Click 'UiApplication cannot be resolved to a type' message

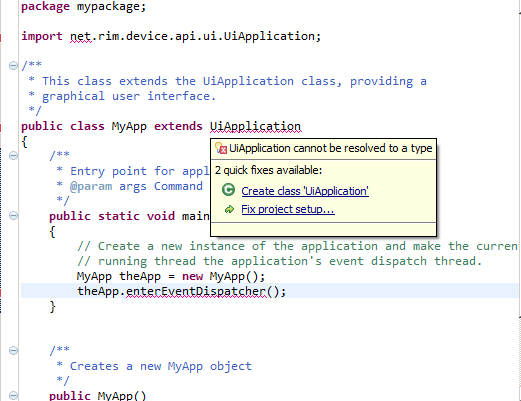click(331, 148)
